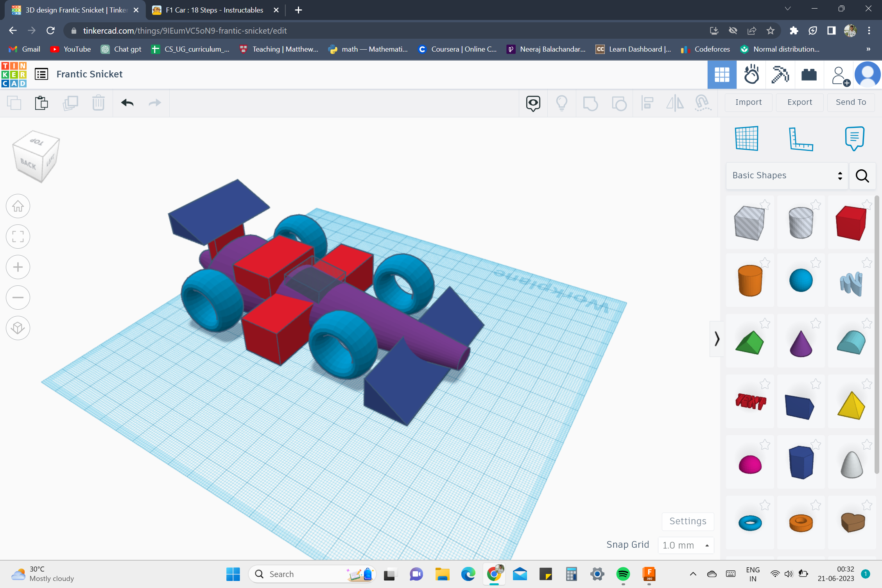Click the Mirror shape icon
The width and height of the screenshot is (882, 588).
coord(675,103)
